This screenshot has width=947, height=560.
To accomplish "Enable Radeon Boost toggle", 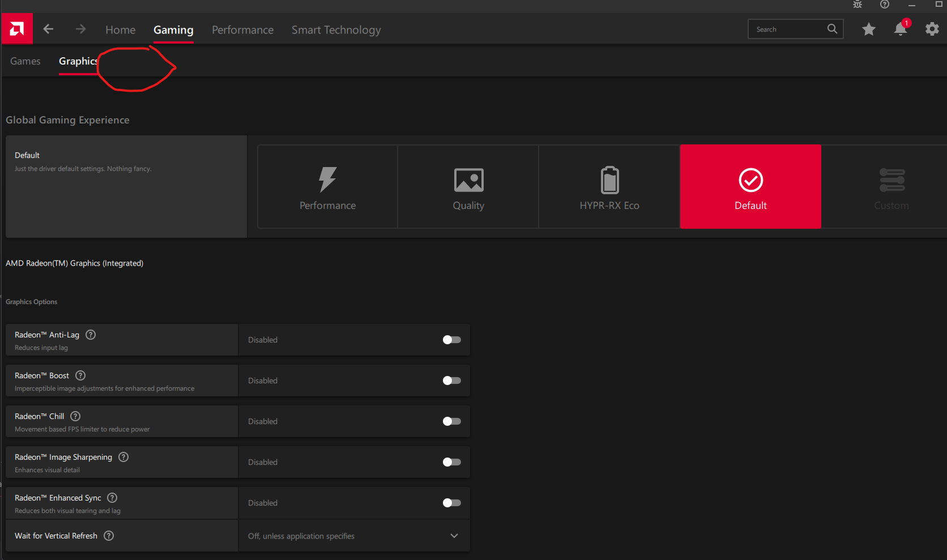I will click(451, 381).
